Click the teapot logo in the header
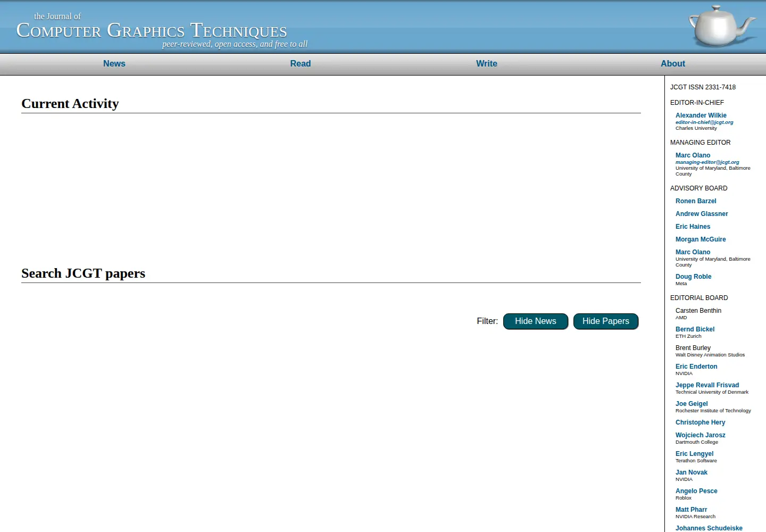Viewport: 766px width, 532px height. pos(722,26)
